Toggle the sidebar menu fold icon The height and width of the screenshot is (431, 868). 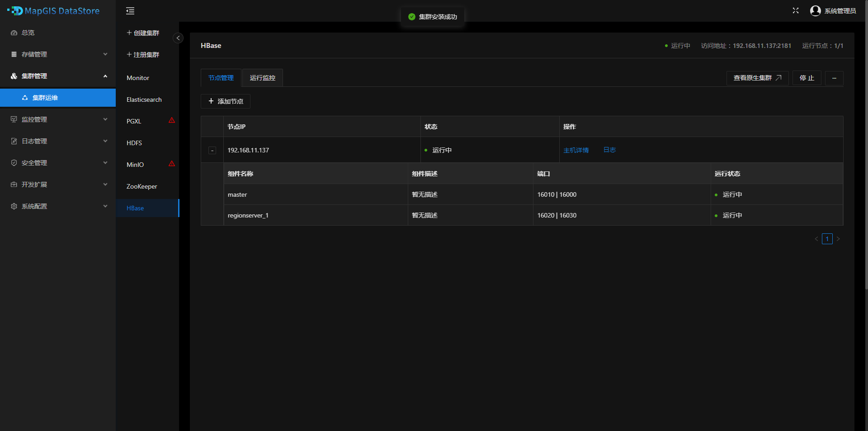(x=130, y=11)
